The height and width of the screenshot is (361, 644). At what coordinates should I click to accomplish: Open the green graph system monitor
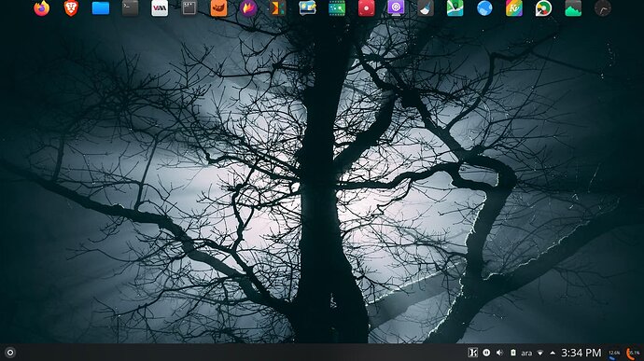point(573,8)
